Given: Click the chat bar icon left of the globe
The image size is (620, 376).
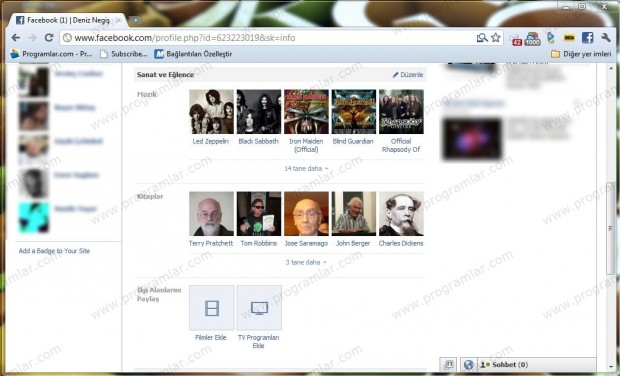Looking at the screenshot, I should (x=448, y=365).
